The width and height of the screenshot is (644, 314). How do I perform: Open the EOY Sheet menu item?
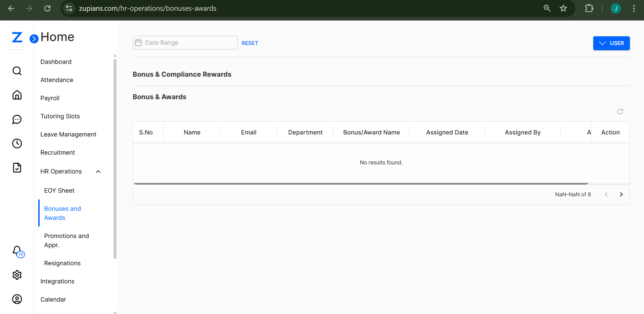point(59,191)
